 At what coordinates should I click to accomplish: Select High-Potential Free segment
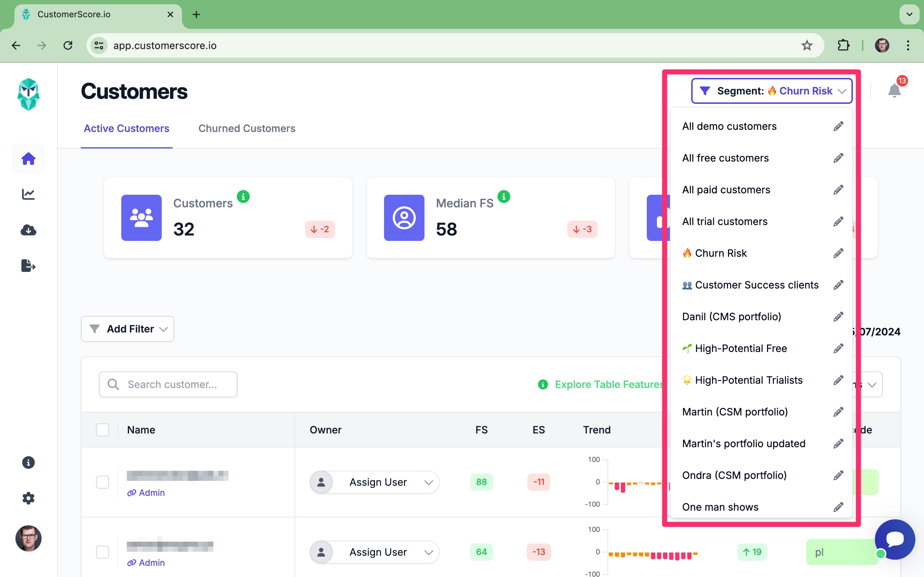click(741, 348)
